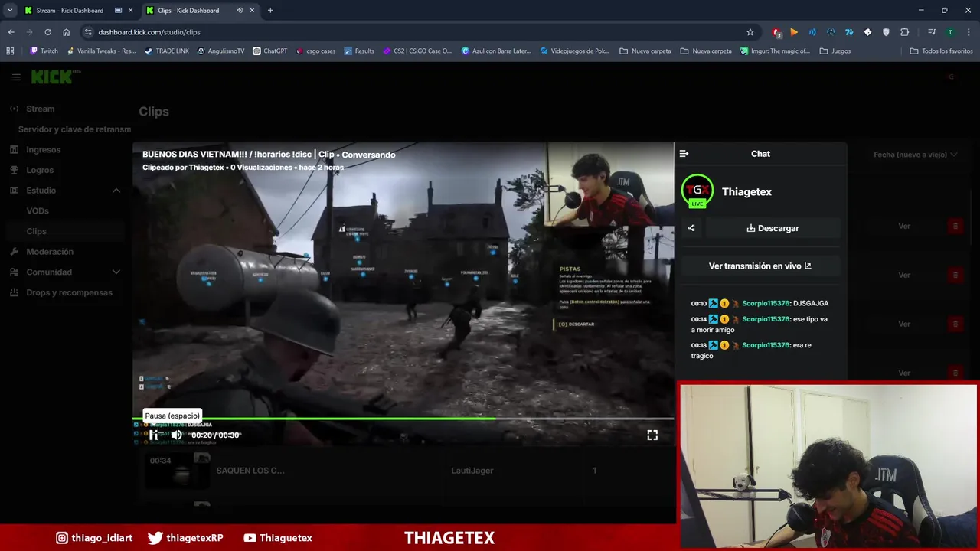Download the clip with Descargar

[773, 228]
